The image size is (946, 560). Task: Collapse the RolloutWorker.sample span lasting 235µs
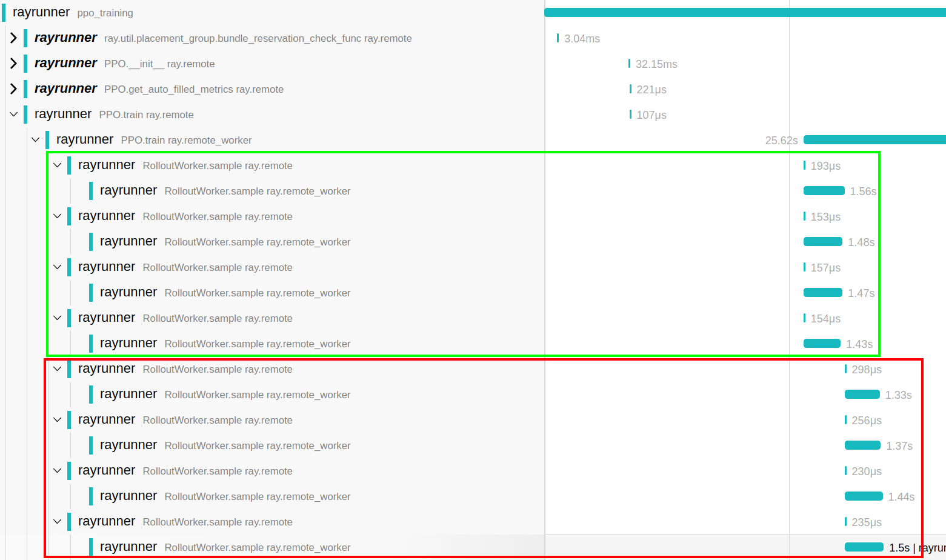(x=57, y=522)
